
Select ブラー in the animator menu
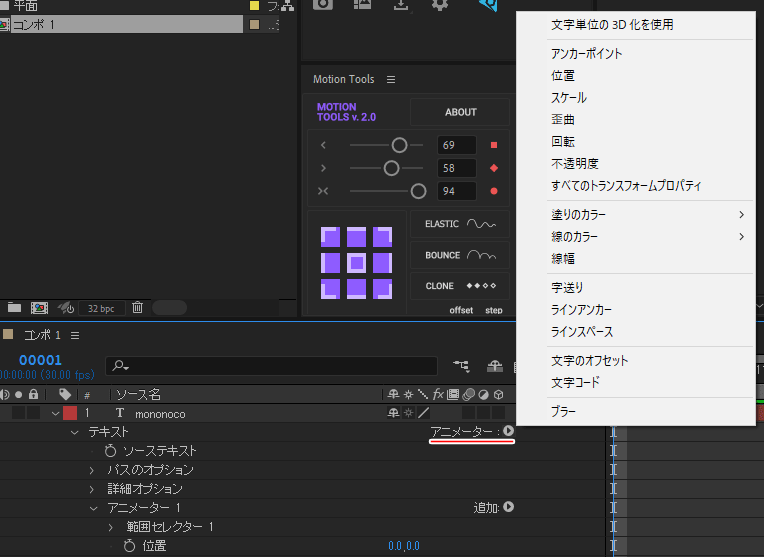(x=563, y=411)
